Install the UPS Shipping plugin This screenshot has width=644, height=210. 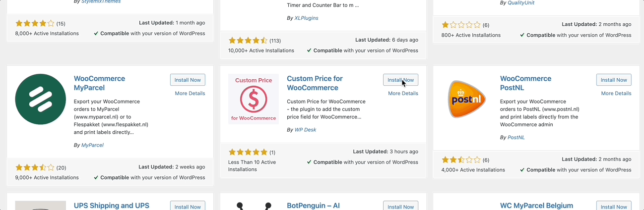[188, 206]
